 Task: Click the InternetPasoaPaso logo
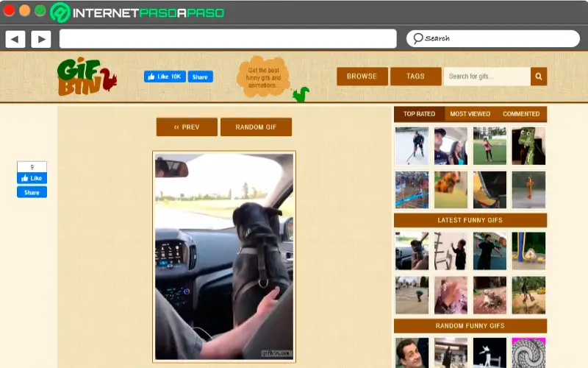pyautogui.click(x=137, y=13)
